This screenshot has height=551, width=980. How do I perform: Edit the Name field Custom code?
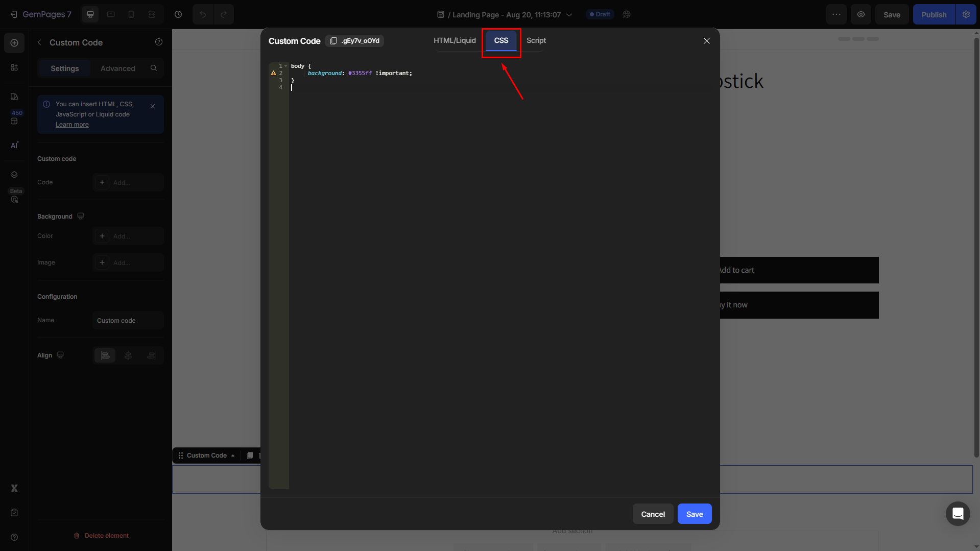coord(128,321)
